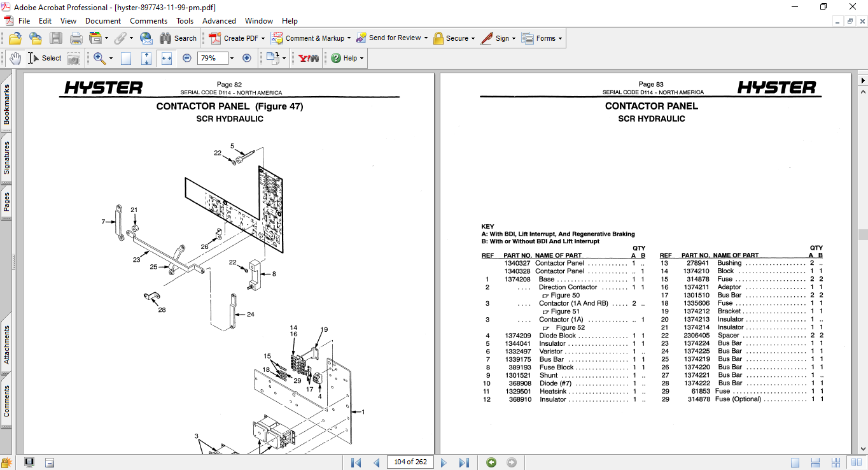
Task: Jump to the first page
Action: coord(356,462)
